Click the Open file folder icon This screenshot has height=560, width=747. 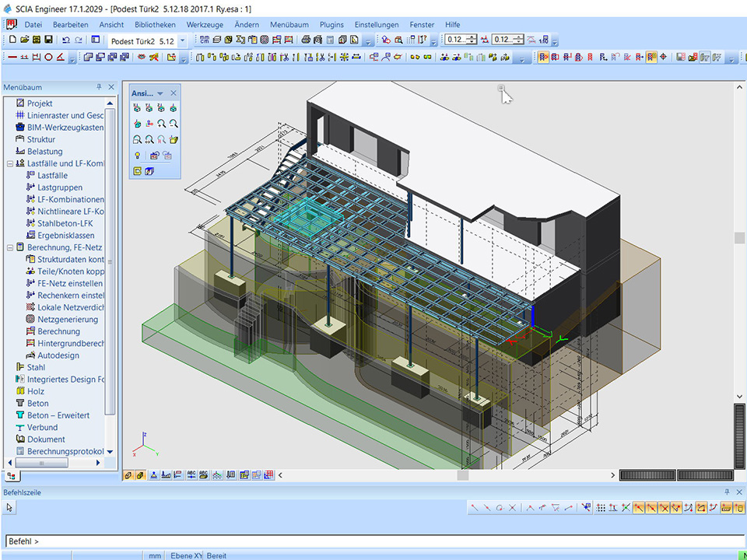pyautogui.click(x=25, y=40)
